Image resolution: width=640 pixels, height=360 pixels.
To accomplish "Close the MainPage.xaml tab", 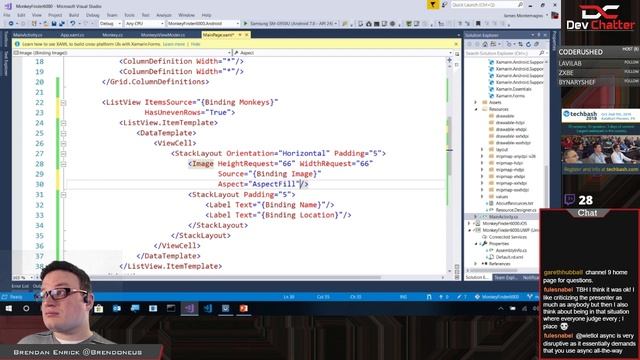I will (247, 35).
